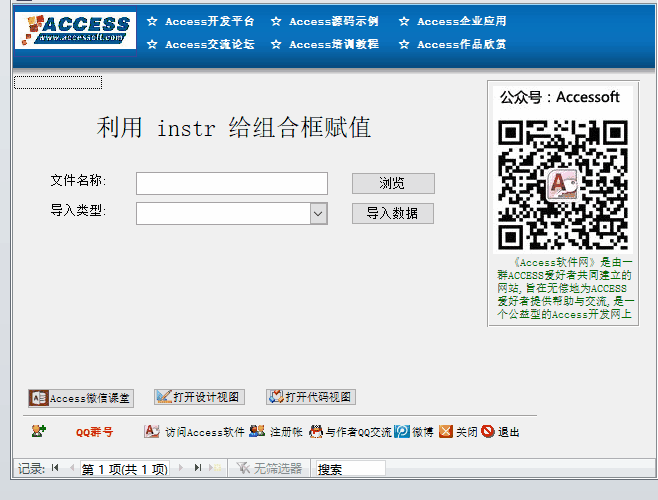Screen dimensions: 658x500
Task: Click the 搜索 search box
Action: point(350,469)
